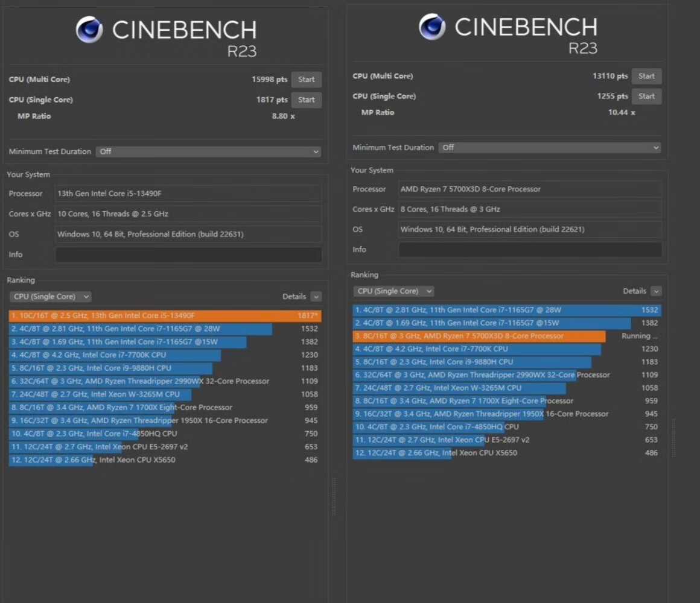Click the left Cinebench sphere logo
This screenshot has width=700, height=603.
pyautogui.click(x=89, y=30)
